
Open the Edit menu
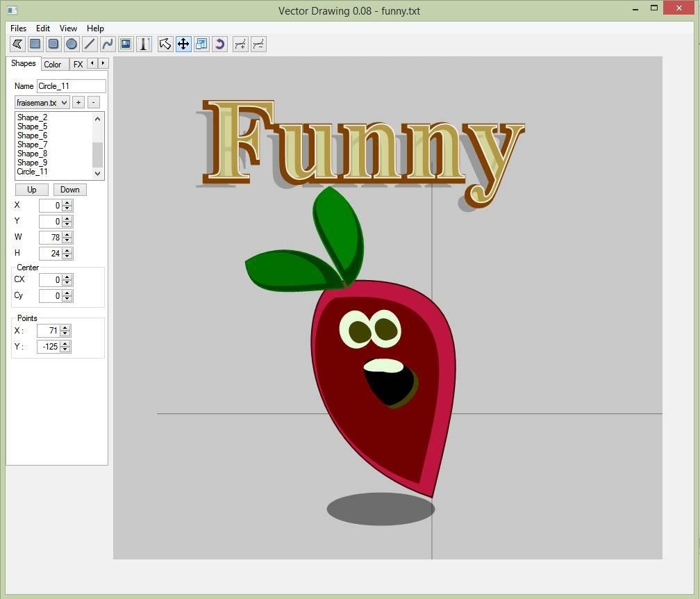point(43,28)
